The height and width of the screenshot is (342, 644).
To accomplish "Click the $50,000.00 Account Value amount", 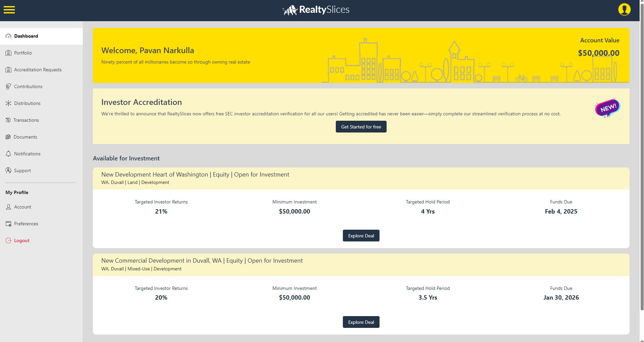I will pyautogui.click(x=599, y=53).
